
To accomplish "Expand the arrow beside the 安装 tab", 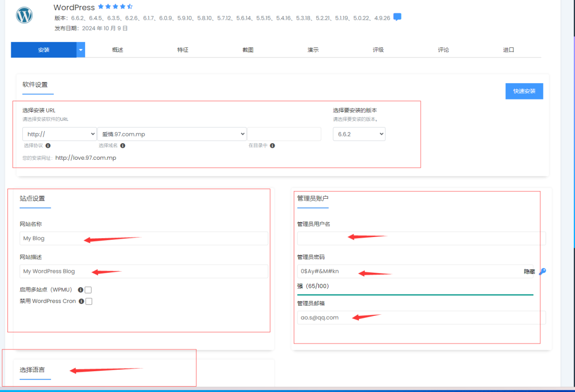I will click(x=81, y=50).
